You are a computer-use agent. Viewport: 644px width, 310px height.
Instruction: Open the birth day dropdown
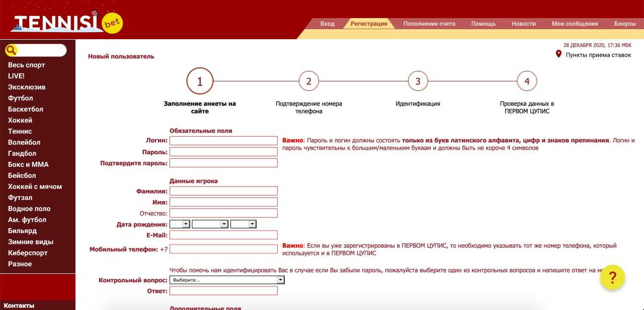(180, 224)
